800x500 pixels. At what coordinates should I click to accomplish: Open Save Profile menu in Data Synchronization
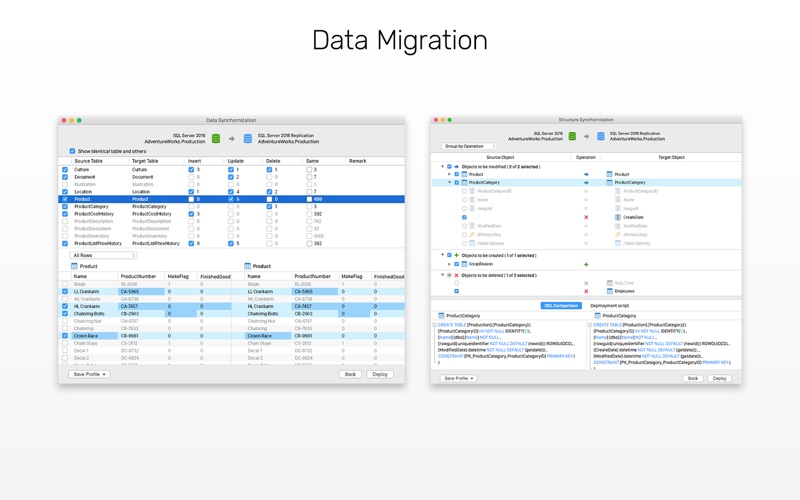89,374
